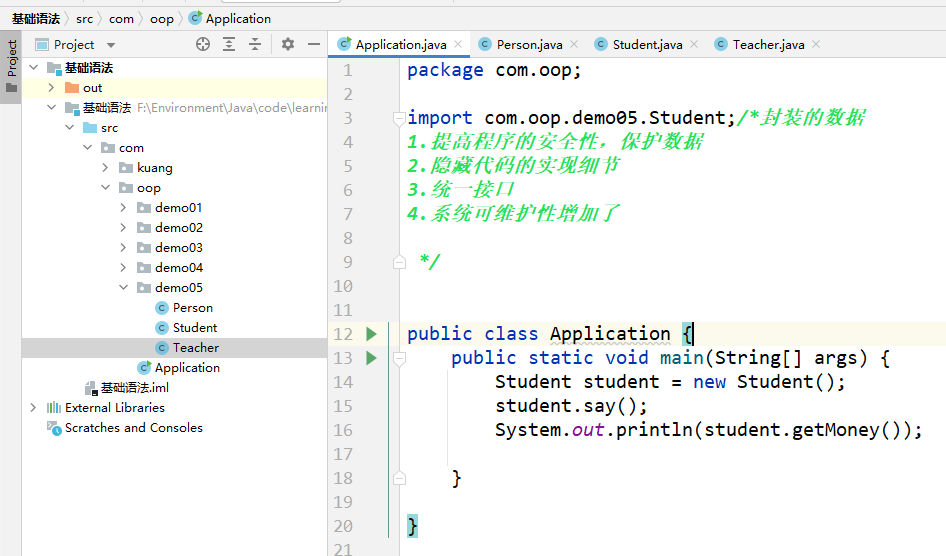
Task: Click the fold marker at line 9
Action: tap(399, 262)
